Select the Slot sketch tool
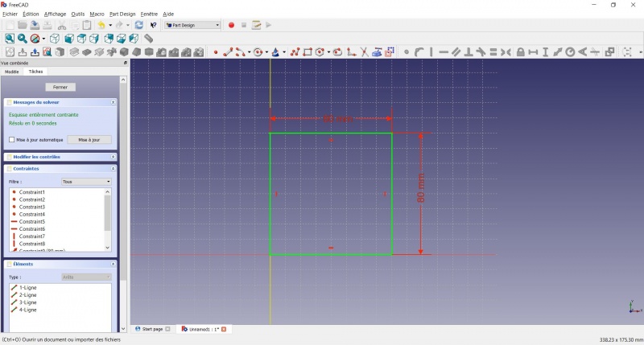This screenshot has width=644, height=345. 337,52
